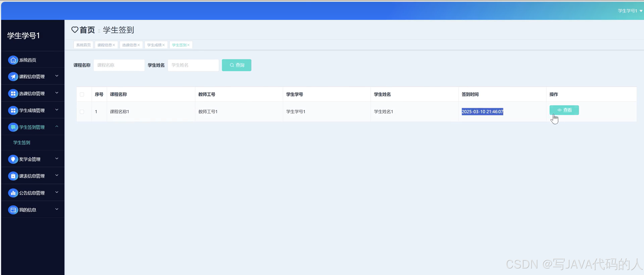Click the grid icon for 选课信息管理
The image size is (644, 275).
[x=13, y=94]
